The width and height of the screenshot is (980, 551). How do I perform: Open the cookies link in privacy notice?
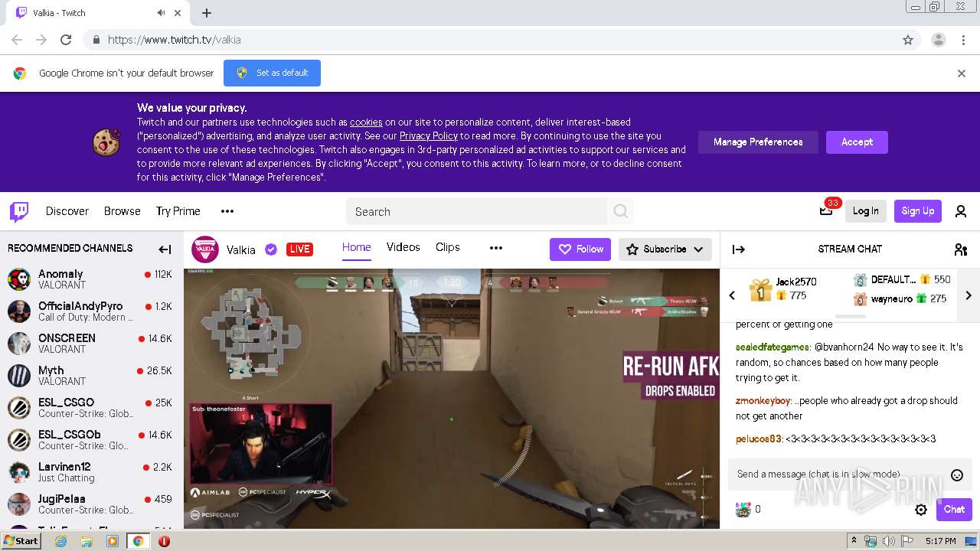[x=366, y=122]
